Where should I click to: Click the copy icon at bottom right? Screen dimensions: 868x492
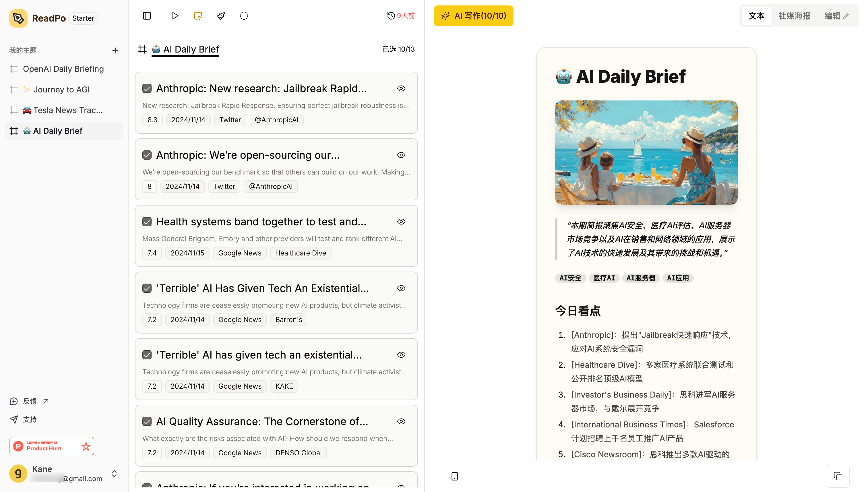coord(838,476)
